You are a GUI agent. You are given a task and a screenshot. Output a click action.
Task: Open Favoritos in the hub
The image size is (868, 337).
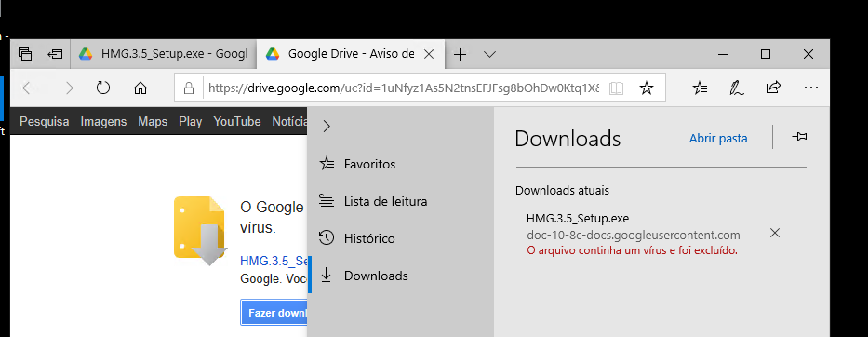click(x=401, y=164)
